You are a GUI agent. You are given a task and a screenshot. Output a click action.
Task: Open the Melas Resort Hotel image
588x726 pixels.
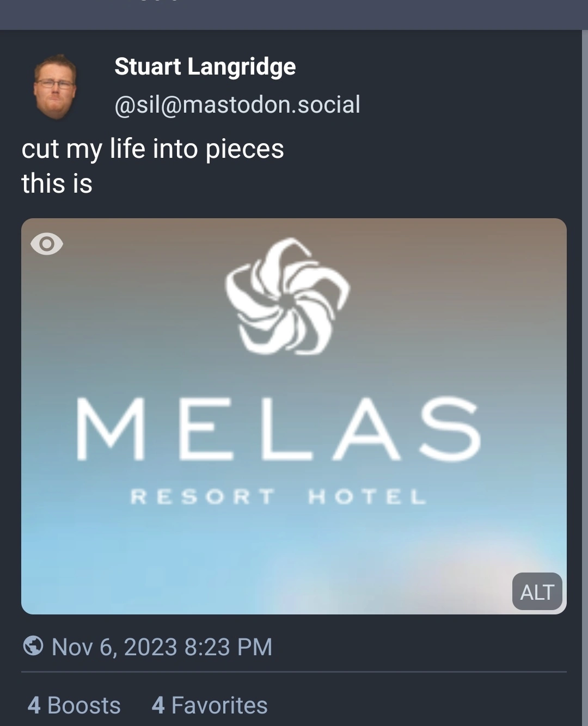[x=294, y=416]
